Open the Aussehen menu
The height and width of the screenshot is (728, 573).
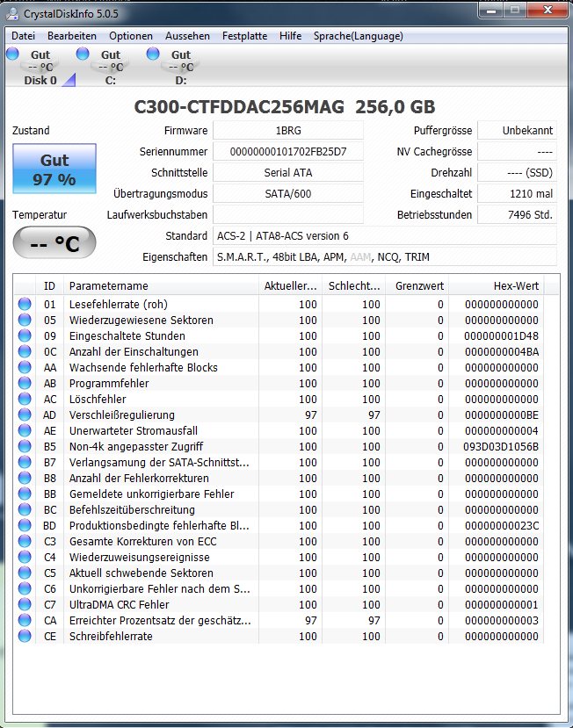coord(187,36)
